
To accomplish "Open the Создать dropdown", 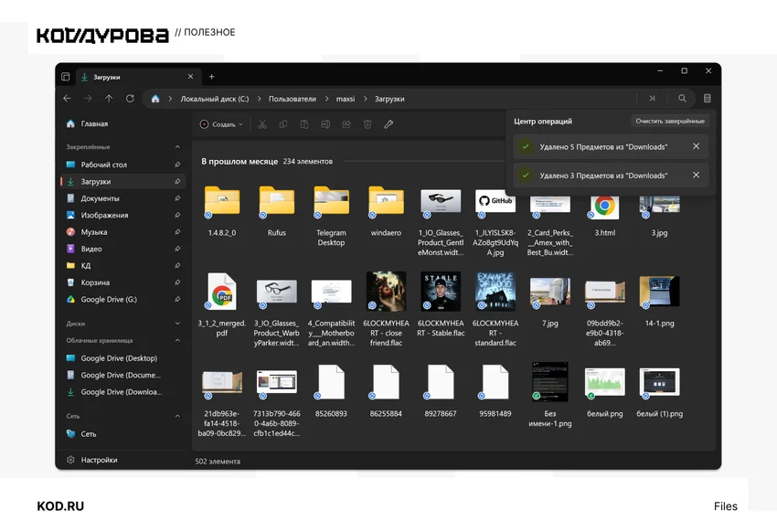I will point(221,124).
